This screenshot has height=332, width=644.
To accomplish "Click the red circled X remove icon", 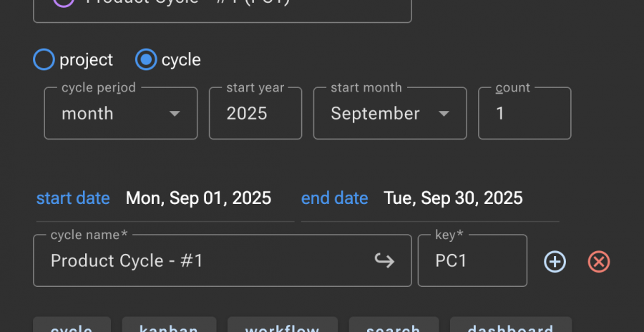I will [x=599, y=262].
